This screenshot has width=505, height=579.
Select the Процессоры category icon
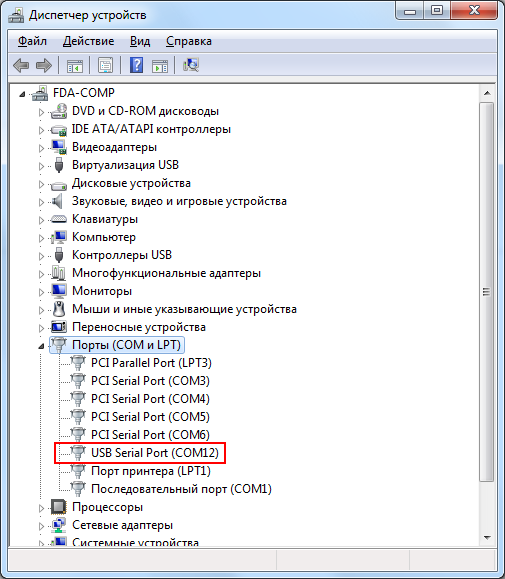pos(59,507)
